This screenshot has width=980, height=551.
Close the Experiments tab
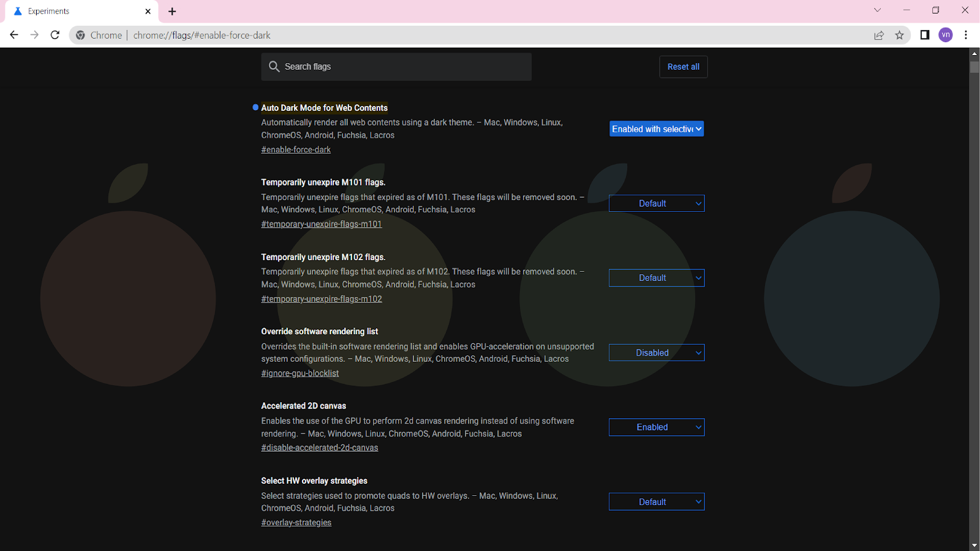click(148, 11)
